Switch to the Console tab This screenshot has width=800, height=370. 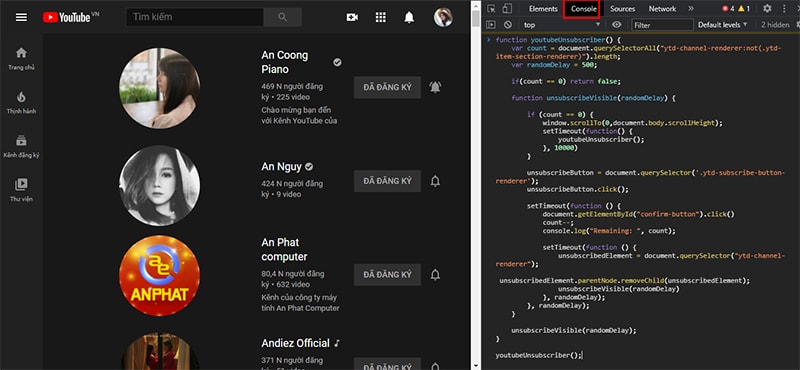584,9
